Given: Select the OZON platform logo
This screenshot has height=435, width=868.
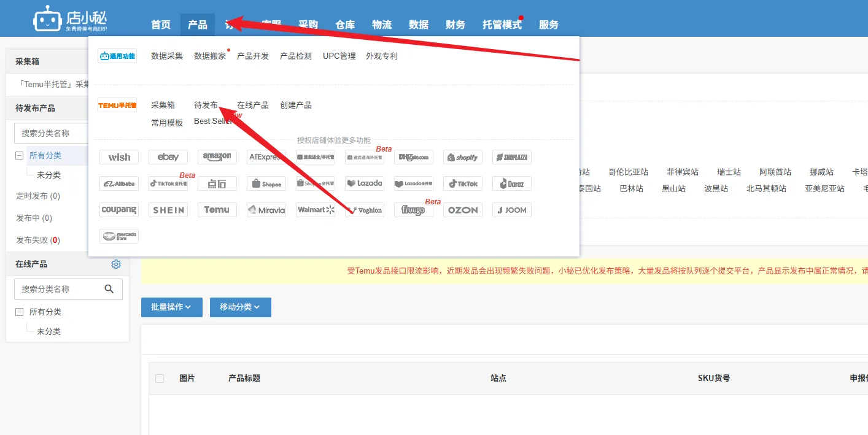Looking at the screenshot, I should 462,210.
